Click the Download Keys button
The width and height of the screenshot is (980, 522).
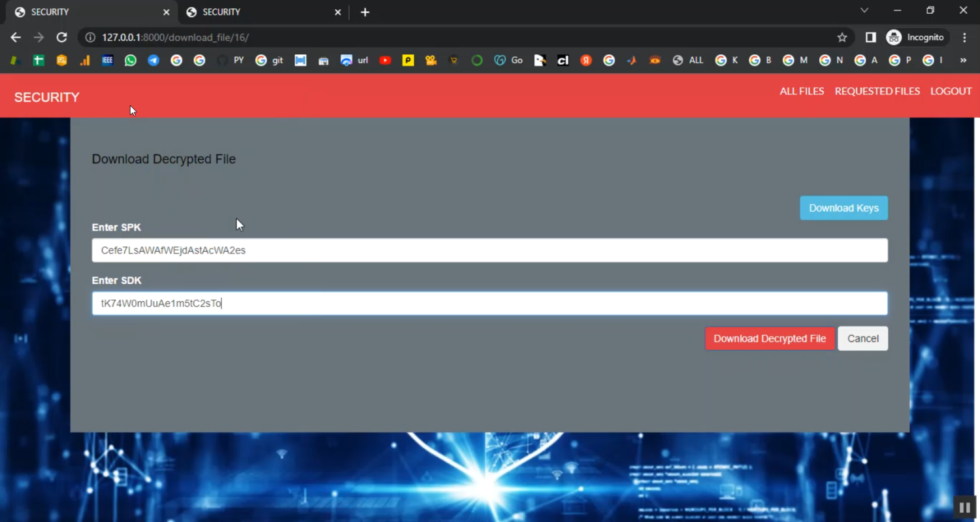tap(843, 208)
